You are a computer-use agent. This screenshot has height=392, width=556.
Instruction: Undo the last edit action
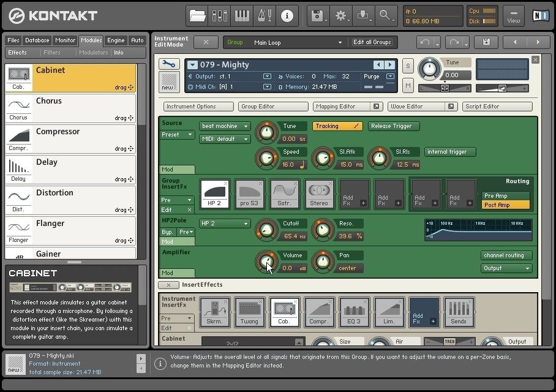(425, 42)
